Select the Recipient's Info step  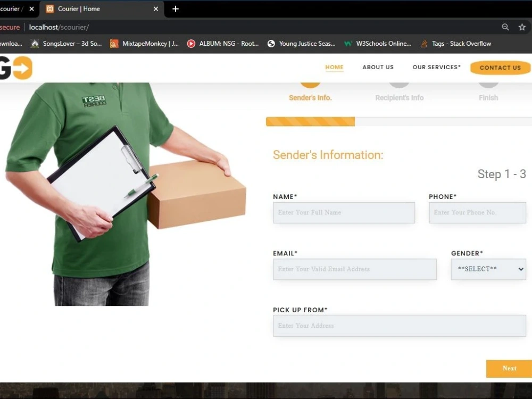[400, 98]
